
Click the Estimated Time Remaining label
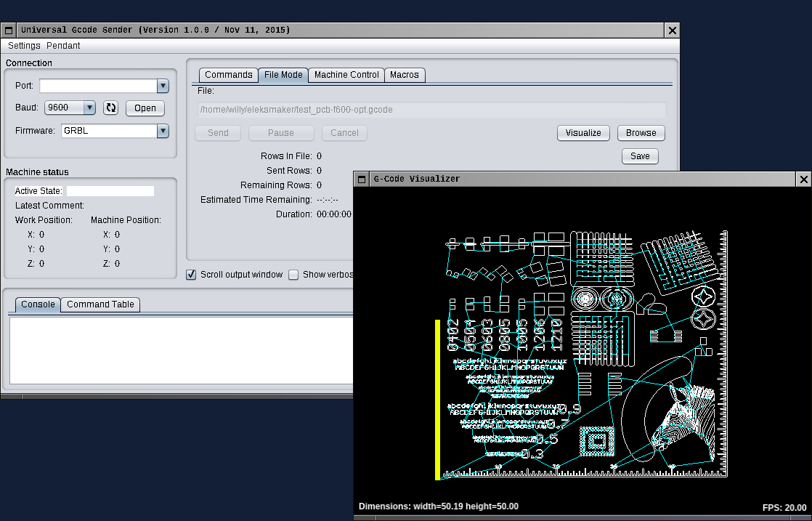pyautogui.click(x=256, y=199)
